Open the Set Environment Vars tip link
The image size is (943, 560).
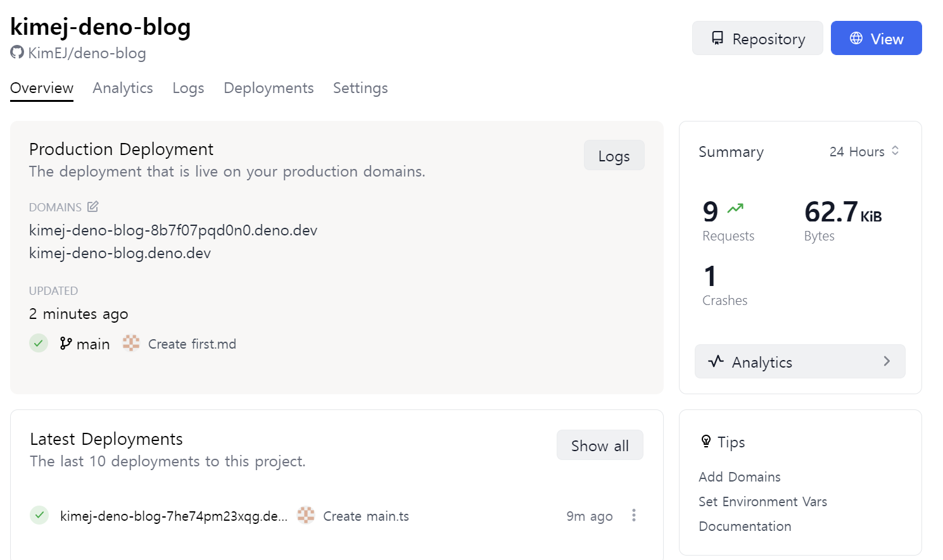point(763,502)
